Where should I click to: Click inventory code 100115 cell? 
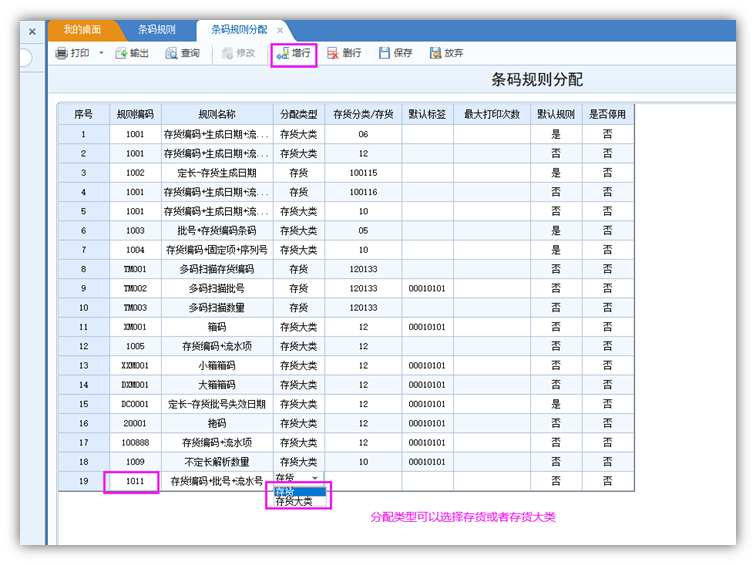tap(363, 173)
